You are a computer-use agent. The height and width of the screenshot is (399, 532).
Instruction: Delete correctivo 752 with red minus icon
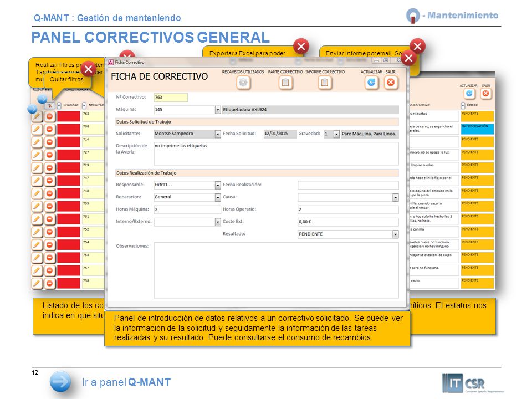pos(50,232)
